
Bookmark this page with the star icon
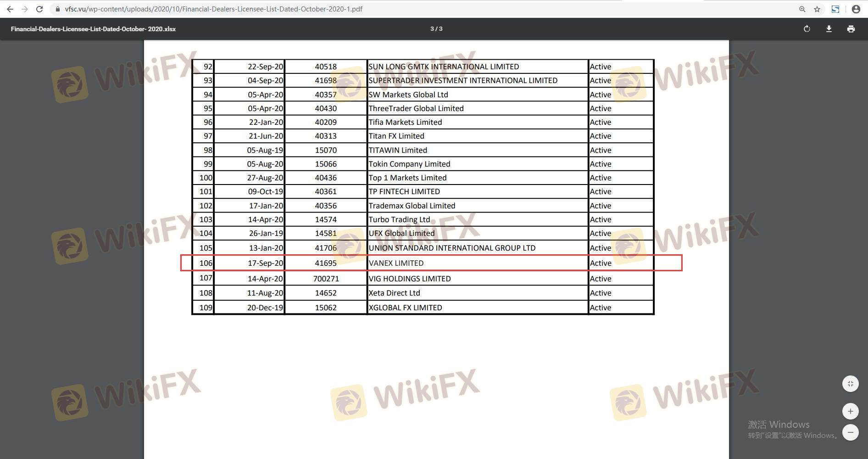(x=817, y=9)
